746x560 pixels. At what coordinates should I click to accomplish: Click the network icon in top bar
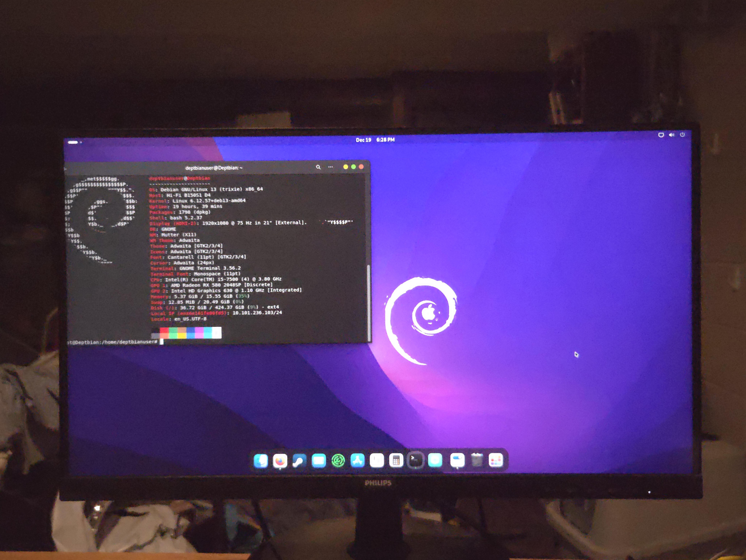click(661, 135)
